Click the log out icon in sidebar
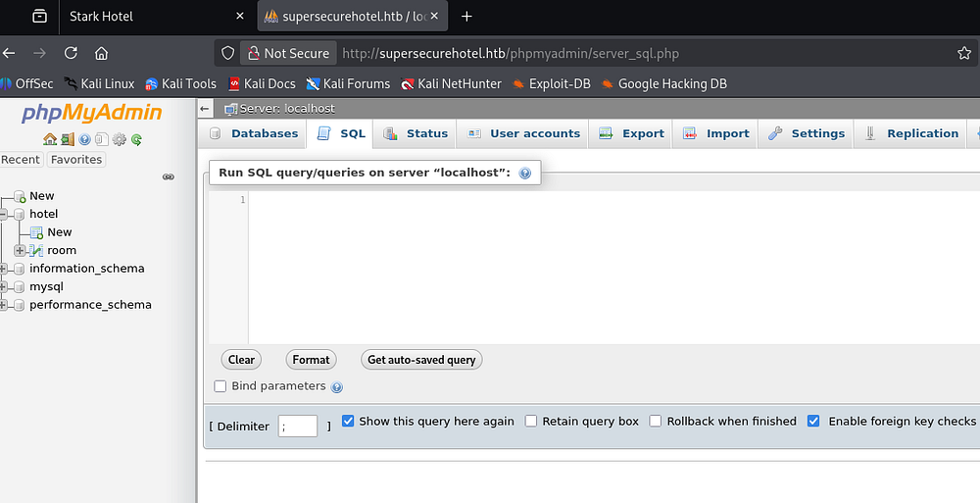 [68, 139]
